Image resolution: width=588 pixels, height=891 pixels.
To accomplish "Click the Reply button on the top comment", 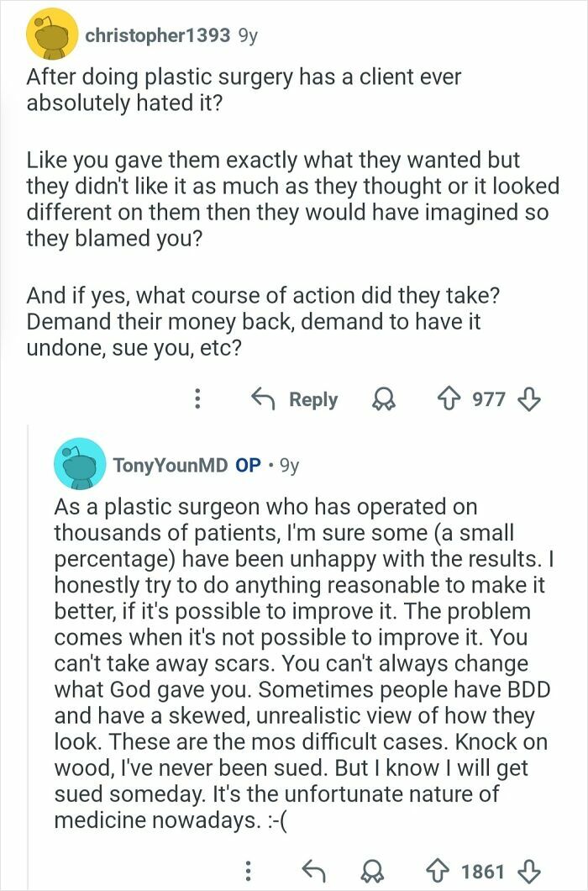I will pyautogui.click(x=312, y=399).
